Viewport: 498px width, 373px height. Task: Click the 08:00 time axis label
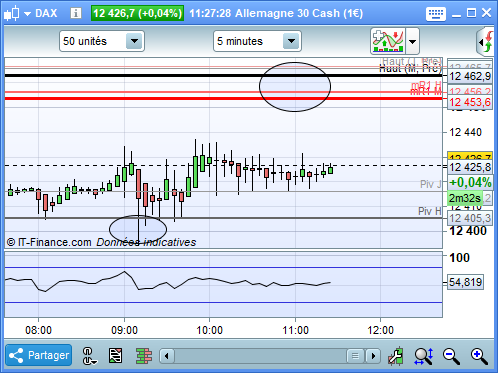click(x=38, y=330)
